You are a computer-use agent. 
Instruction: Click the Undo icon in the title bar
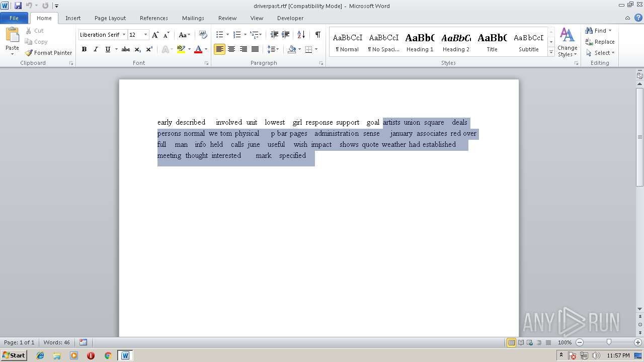coord(29,6)
